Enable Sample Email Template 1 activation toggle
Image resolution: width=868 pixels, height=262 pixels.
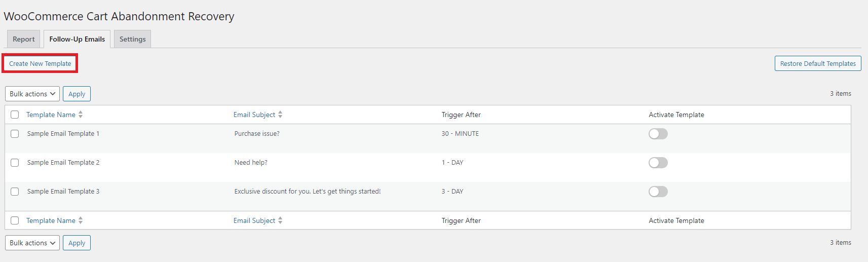(x=658, y=134)
